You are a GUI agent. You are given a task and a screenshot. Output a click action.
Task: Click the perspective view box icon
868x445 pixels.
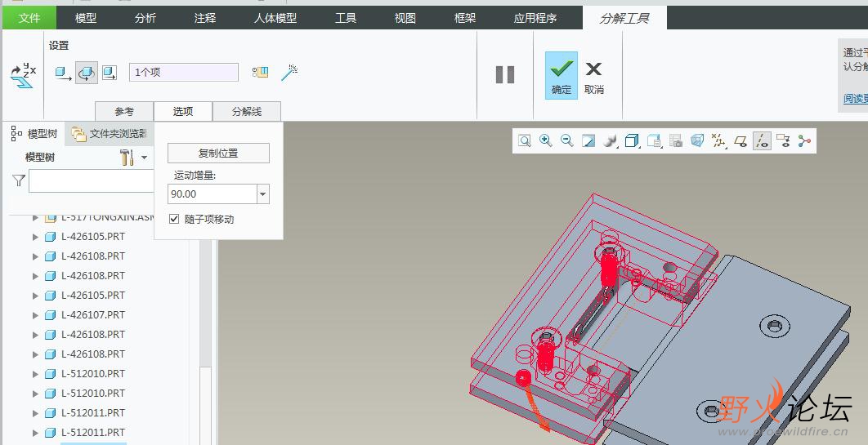(x=697, y=141)
